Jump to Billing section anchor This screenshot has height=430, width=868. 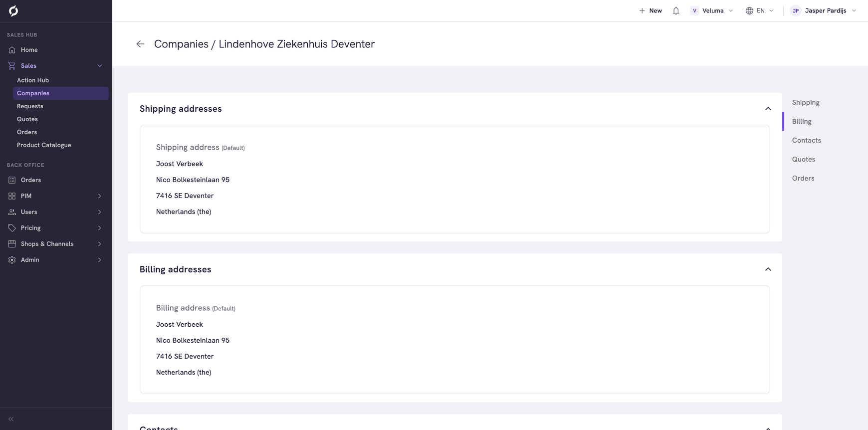pyautogui.click(x=802, y=121)
